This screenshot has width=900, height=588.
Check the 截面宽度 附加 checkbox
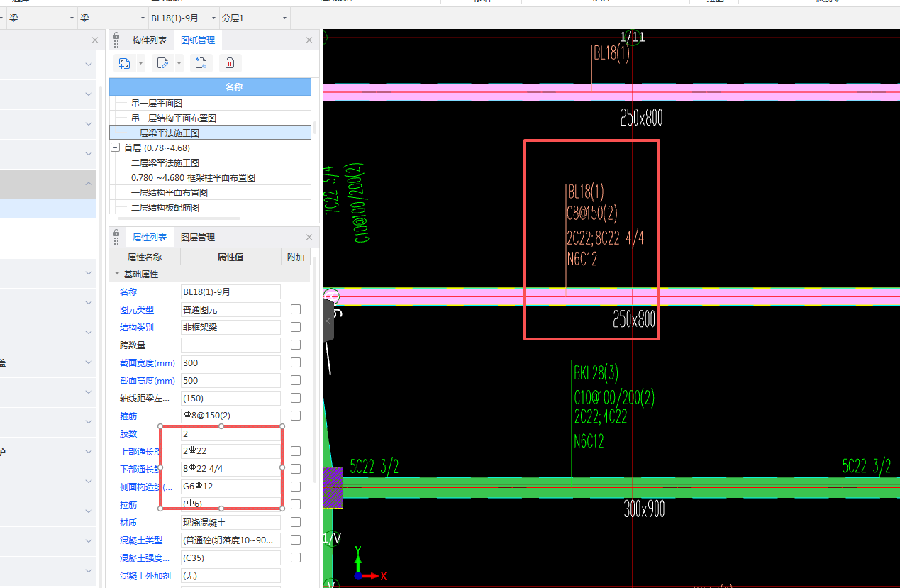coord(296,362)
